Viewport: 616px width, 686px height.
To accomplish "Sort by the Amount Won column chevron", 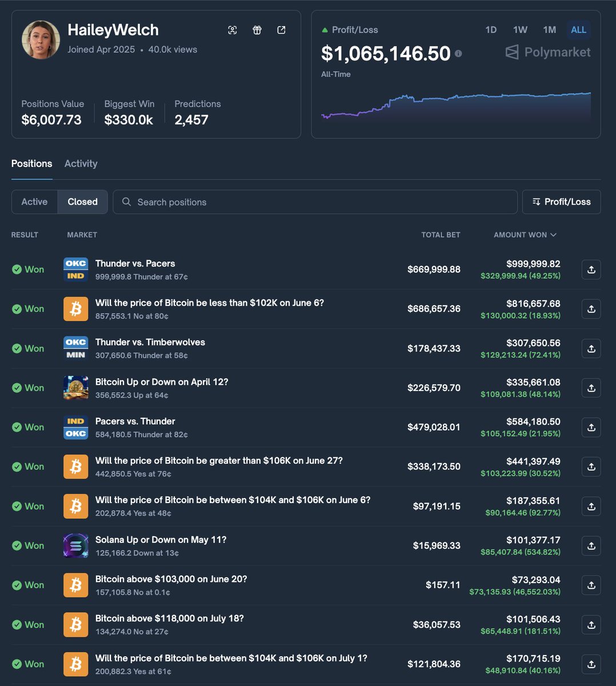I will click(x=553, y=235).
